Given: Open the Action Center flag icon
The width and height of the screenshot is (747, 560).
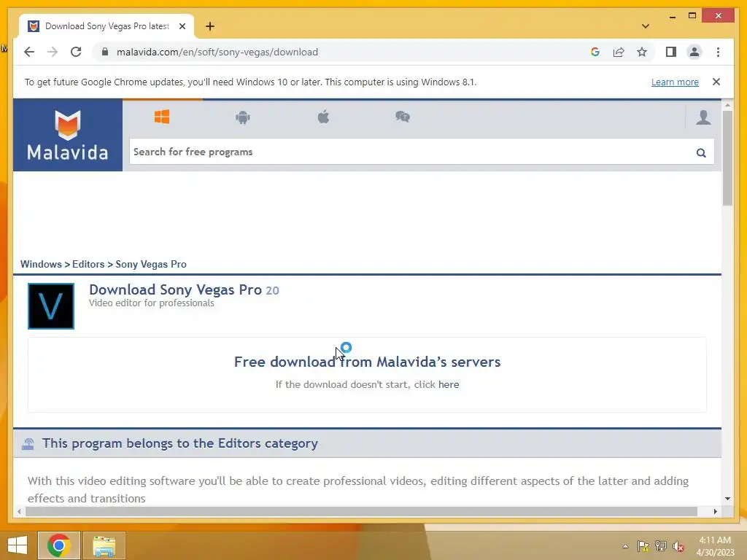Looking at the screenshot, I should click(643, 546).
